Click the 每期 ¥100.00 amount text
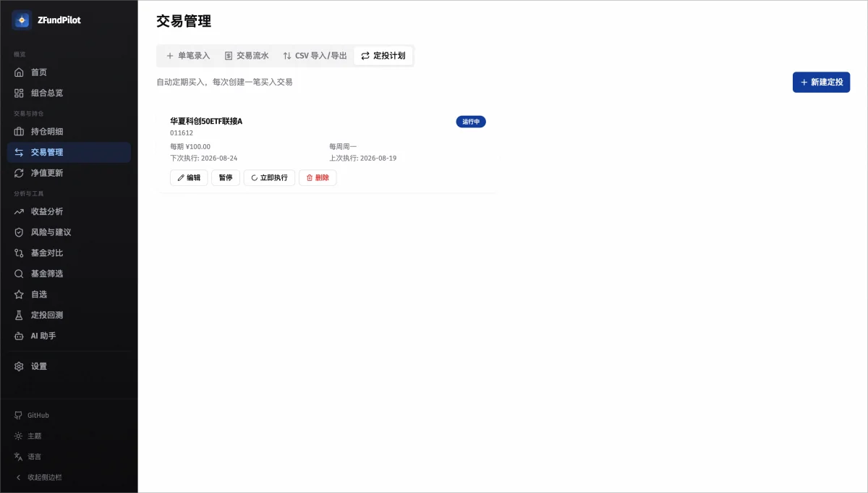Screen dimensions: 868x493 pyautogui.click(x=190, y=146)
